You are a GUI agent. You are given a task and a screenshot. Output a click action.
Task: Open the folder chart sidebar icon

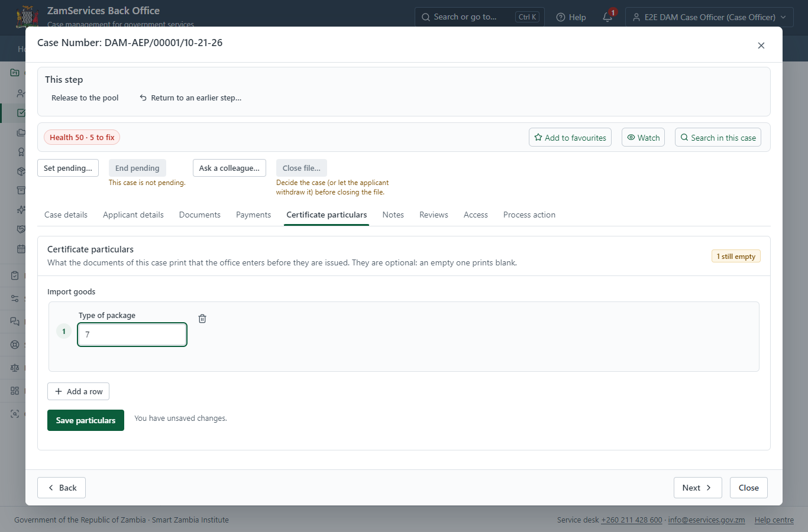pyautogui.click(x=15, y=73)
